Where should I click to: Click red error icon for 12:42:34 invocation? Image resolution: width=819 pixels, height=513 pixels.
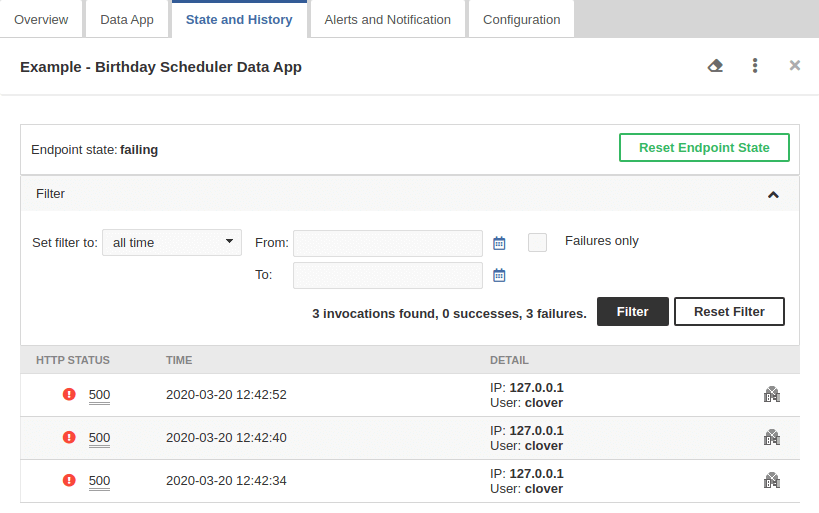click(69, 480)
